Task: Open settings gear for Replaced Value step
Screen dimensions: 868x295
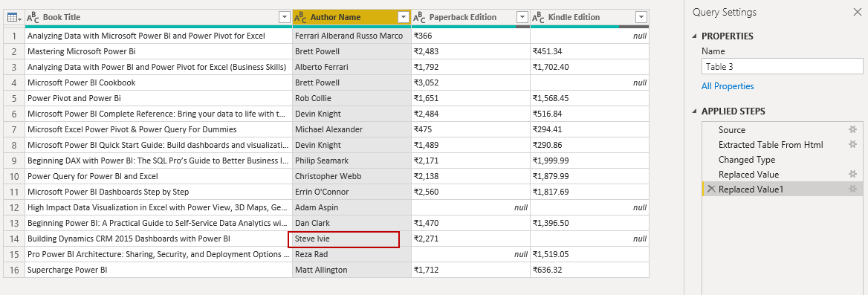Action: tap(853, 175)
